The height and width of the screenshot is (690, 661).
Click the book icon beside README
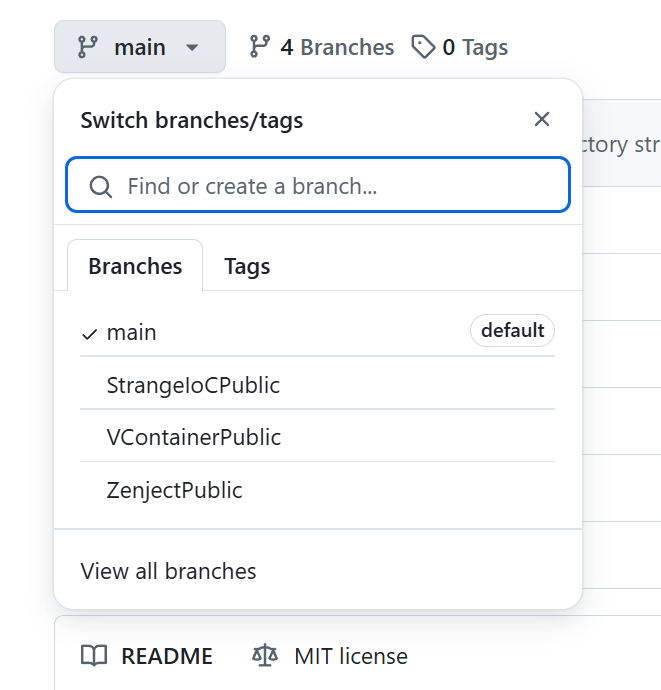click(x=94, y=656)
